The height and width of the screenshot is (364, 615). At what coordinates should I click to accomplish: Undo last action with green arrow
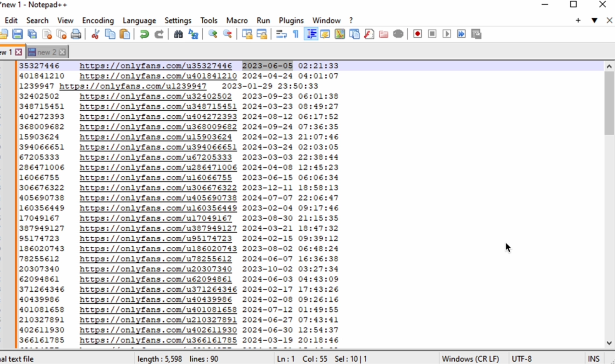144,34
